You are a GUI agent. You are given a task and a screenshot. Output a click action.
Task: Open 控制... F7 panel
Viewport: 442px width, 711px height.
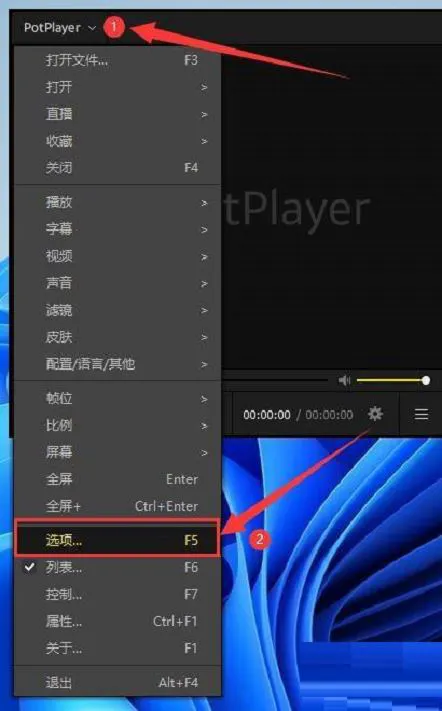tap(118, 594)
